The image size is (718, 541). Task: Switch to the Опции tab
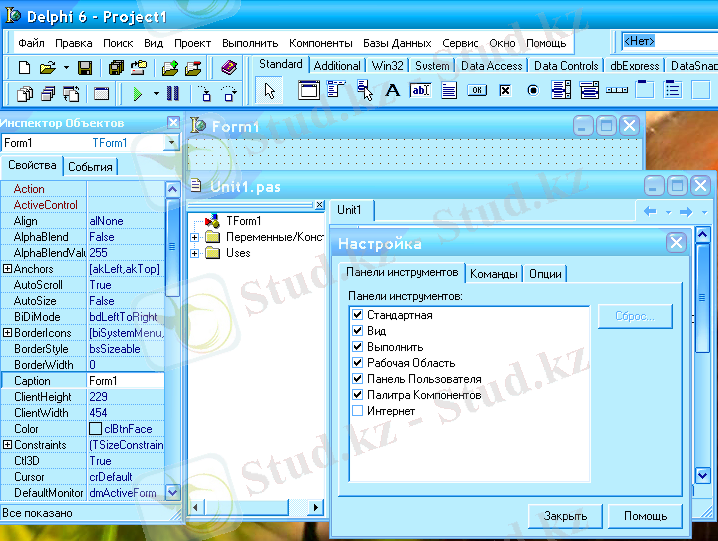click(545, 274)
